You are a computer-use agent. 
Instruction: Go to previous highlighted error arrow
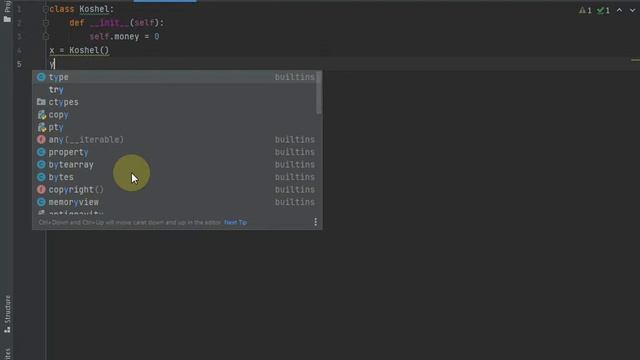pos(619,11)
